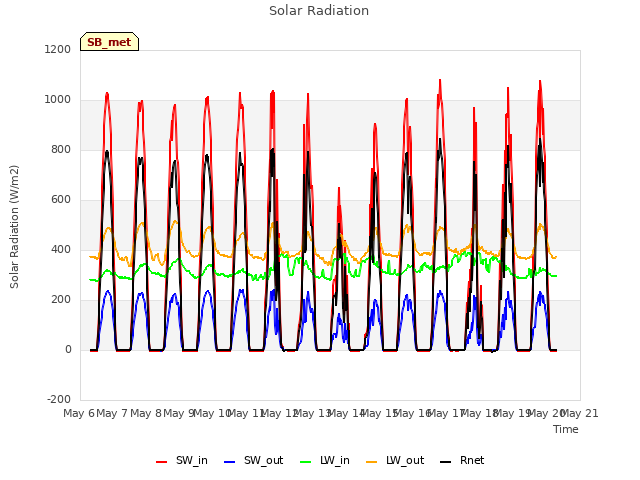Viewport: 640px width, 480px height.
Task: Click the blue SW_out legend swatch
Action: click(230, 462)
